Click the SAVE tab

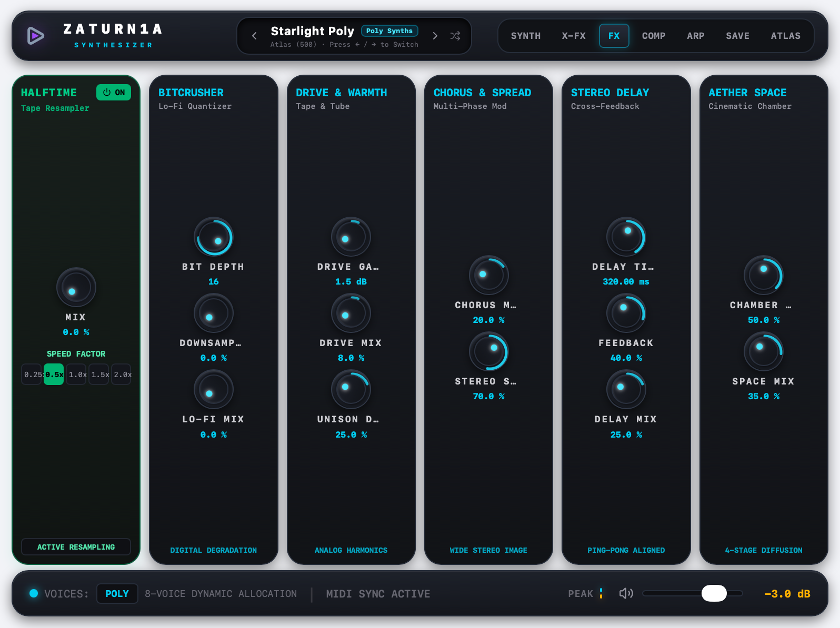tap(737, 36)
